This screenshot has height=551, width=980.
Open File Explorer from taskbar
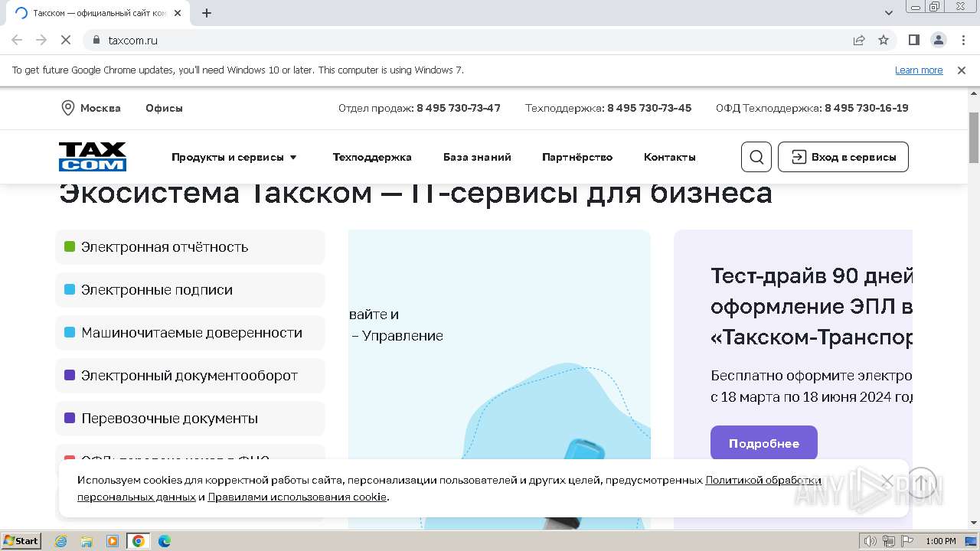point(87,541)
